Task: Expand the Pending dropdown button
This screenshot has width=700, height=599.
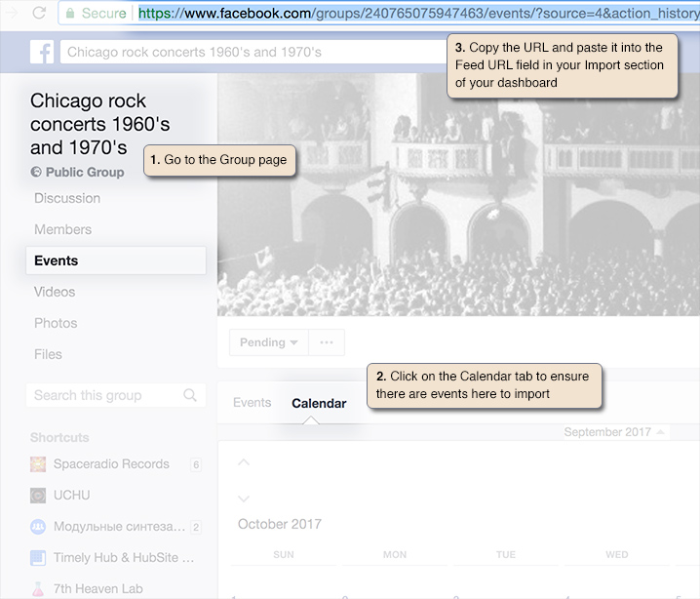Action: point(269,342)
